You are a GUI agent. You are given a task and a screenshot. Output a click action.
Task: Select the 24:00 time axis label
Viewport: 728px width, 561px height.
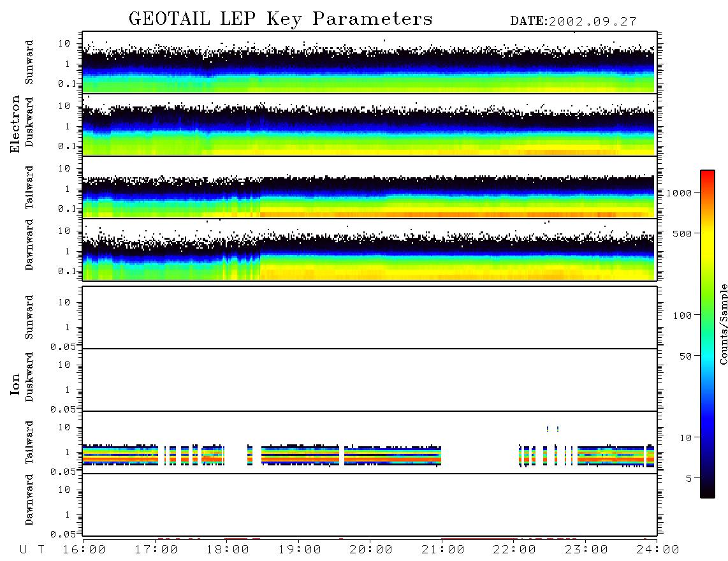(658, 550)
